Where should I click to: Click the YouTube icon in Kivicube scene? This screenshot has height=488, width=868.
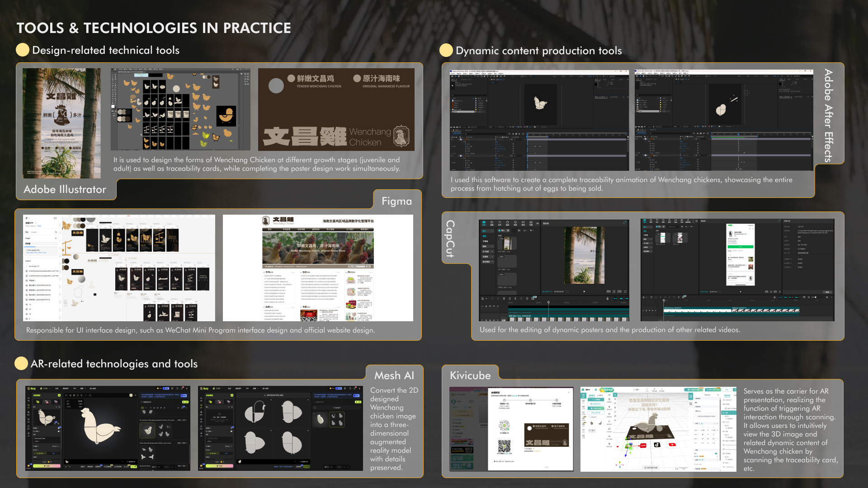click(x=672, y=445)
